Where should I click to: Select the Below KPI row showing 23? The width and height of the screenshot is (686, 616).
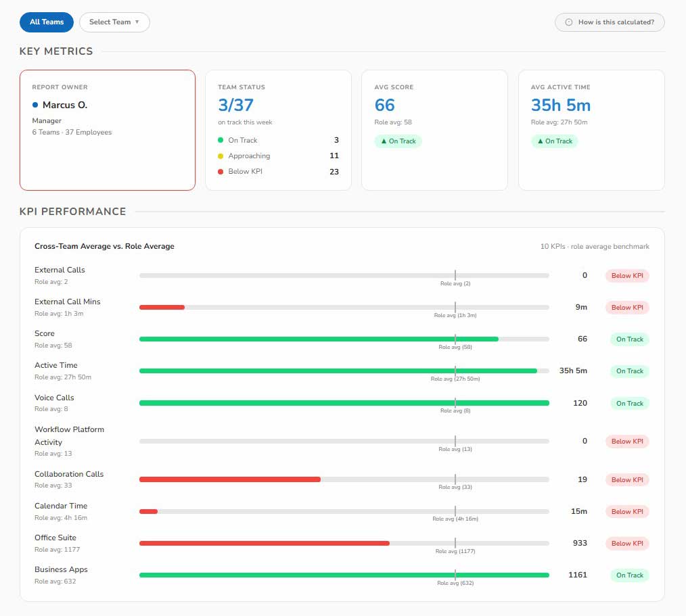(x=278, y=171)
